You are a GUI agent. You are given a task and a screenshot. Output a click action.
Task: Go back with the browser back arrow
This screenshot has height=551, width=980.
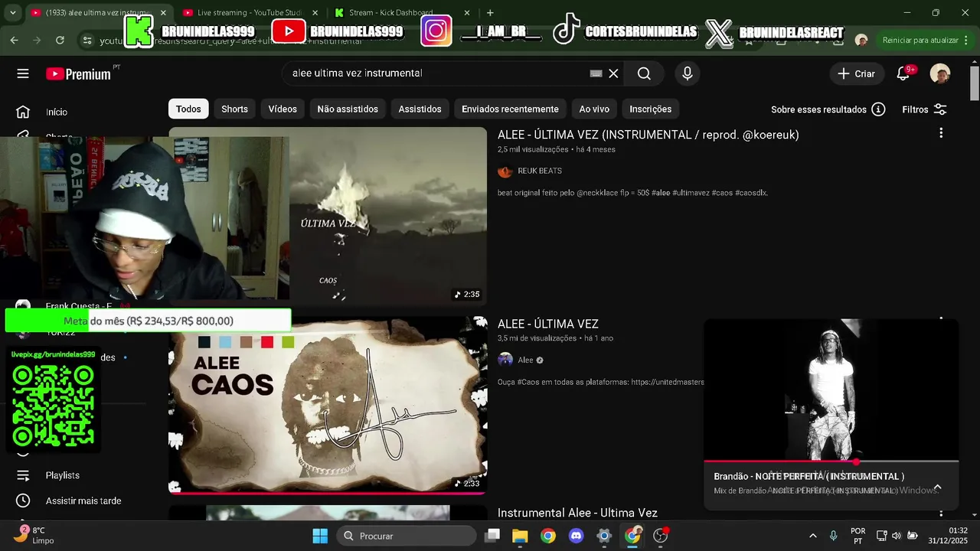14,40
